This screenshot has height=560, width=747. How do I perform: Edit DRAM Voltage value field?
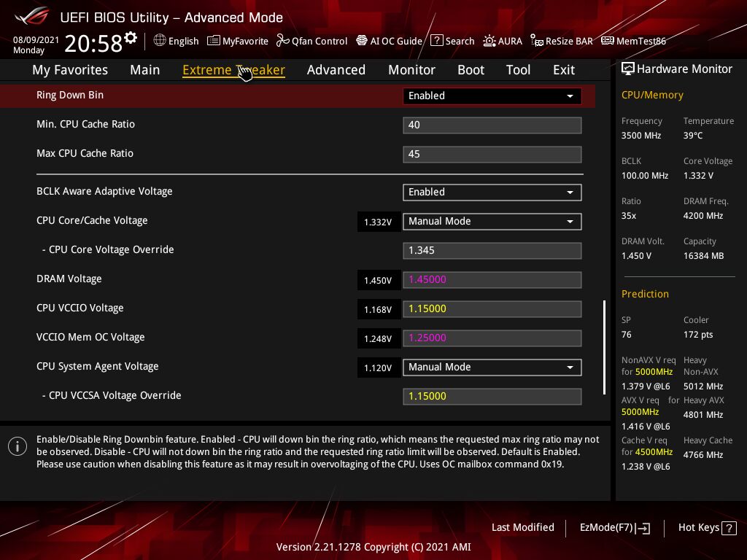click(492, 279)
